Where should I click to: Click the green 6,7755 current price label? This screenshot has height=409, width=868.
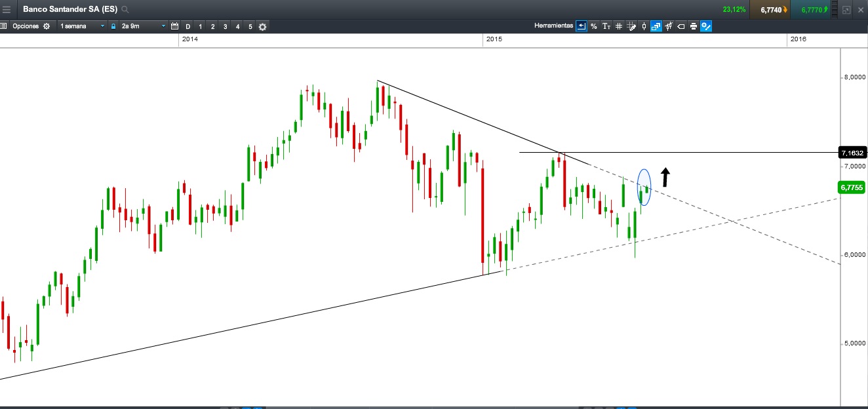coord(852,187)
